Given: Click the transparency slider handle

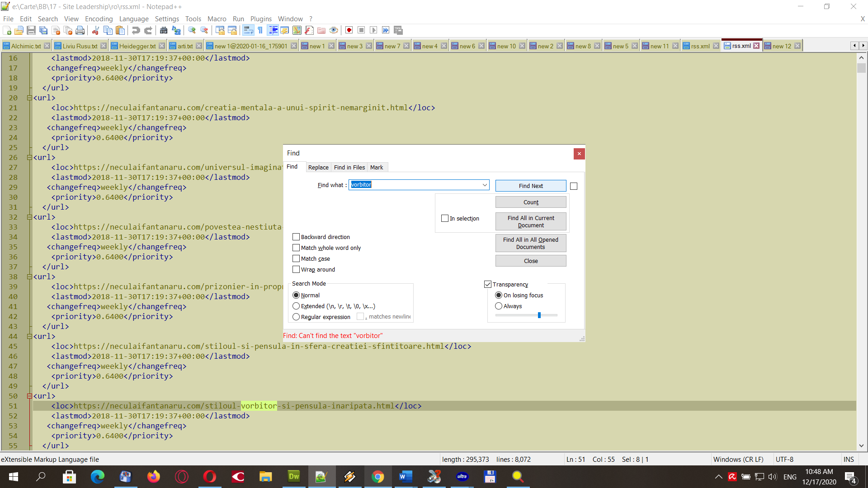Looking at the screenshot, I should [539, 315].
